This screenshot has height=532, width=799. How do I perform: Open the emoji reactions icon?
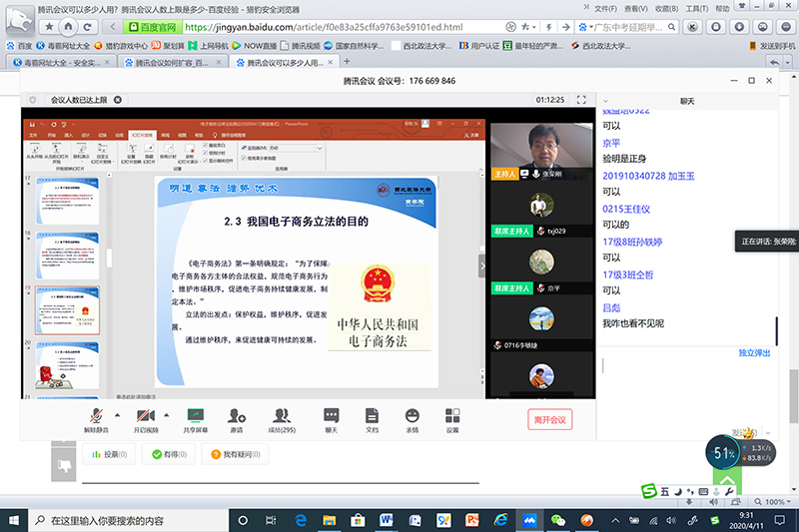411,418
